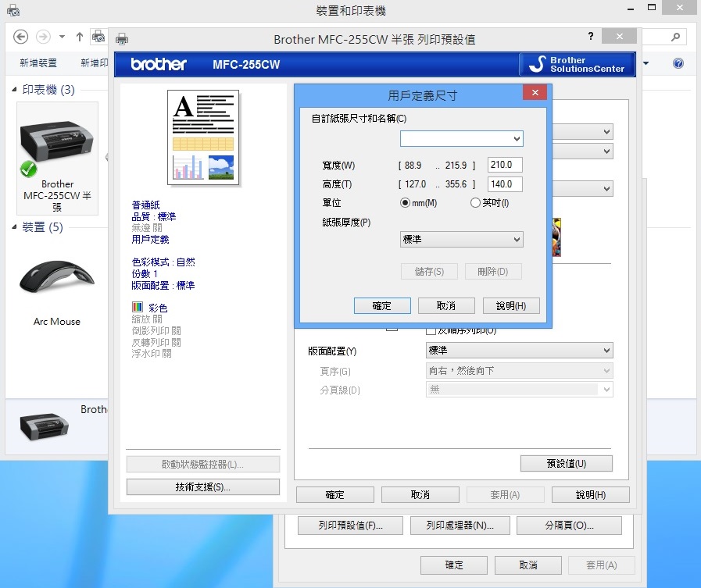This screenshot has width=701, height=588.
Task: Click 技術支援(S)... support button
Action: coord(203,487)
